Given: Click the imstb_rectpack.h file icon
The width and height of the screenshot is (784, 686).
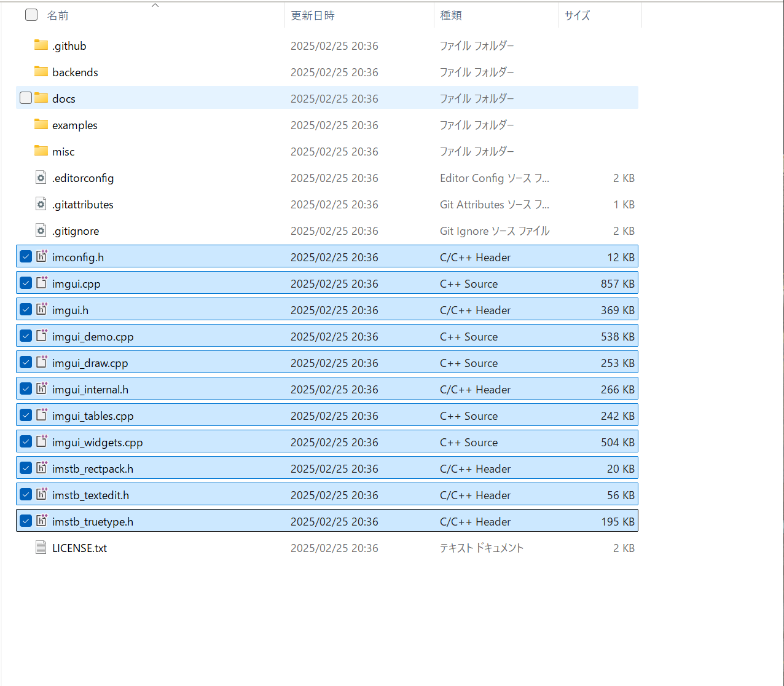Looking at the screenshot, I should tap(42, 468).
